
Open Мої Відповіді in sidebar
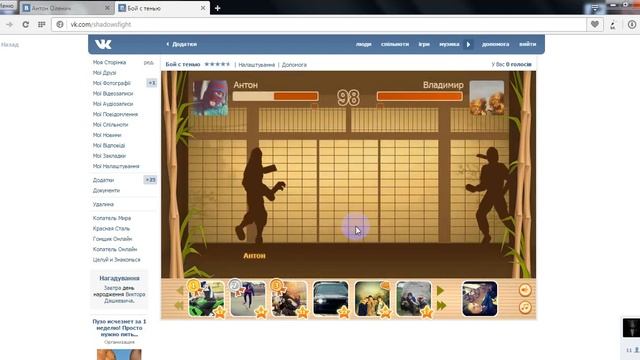109,145
